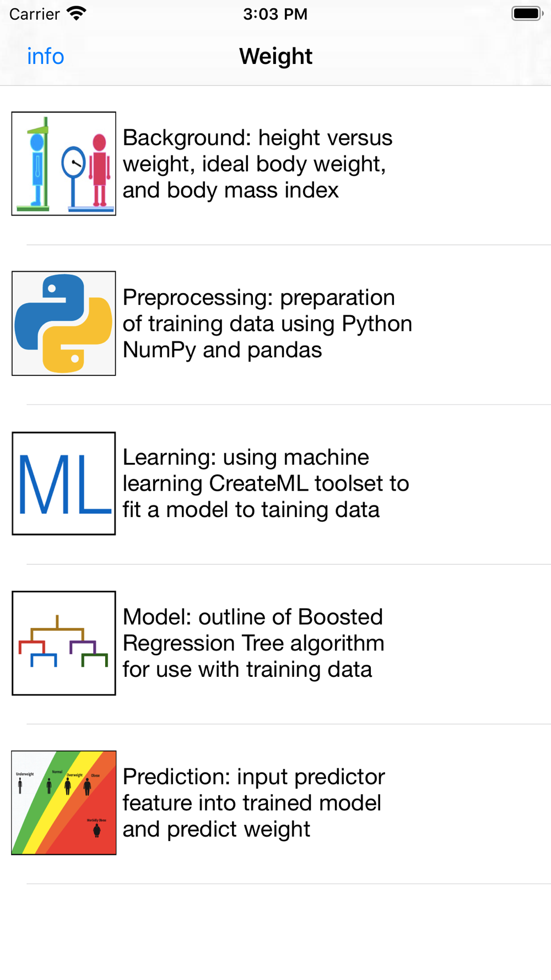This screenshot has width=551, height=980.
Task: Open Prediction: input predictor feature row
Action: [x=275, y=804]
